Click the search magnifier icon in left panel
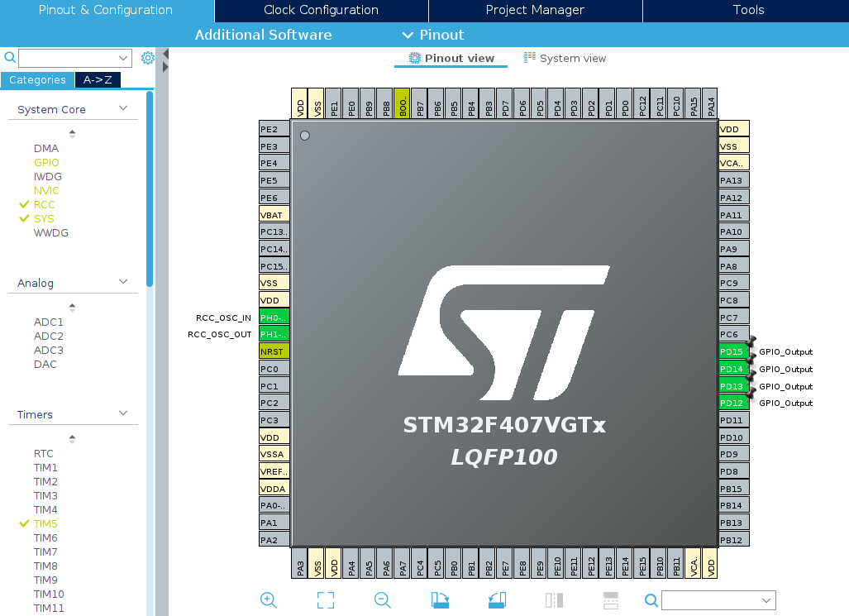The width and height of the screenshot is (849, 616). [x=10, y=57]
